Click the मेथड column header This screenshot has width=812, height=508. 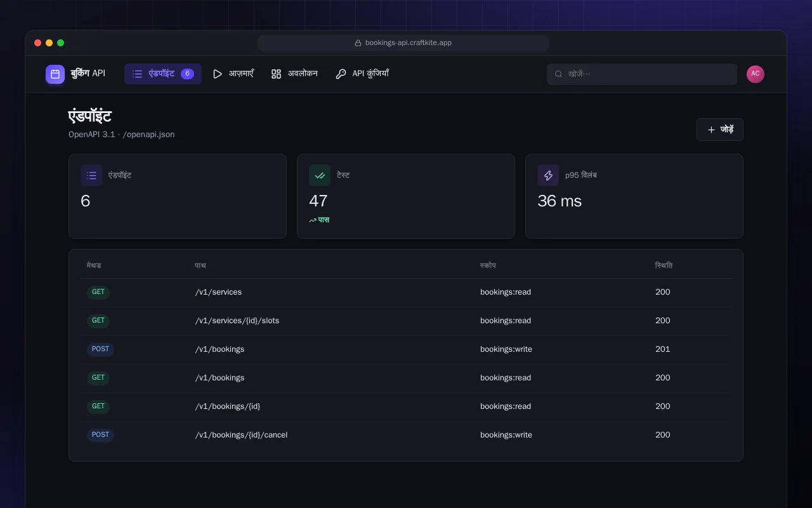click(94, 265)
